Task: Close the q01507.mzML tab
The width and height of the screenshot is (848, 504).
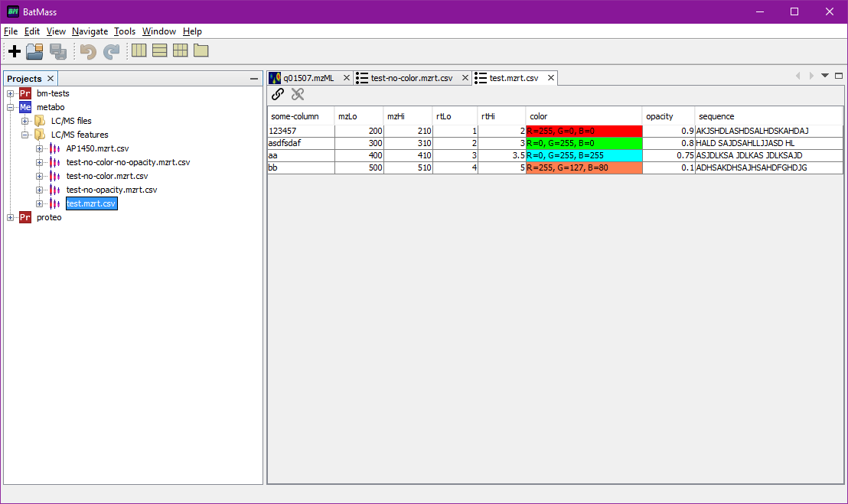Action: coord(347,78)
